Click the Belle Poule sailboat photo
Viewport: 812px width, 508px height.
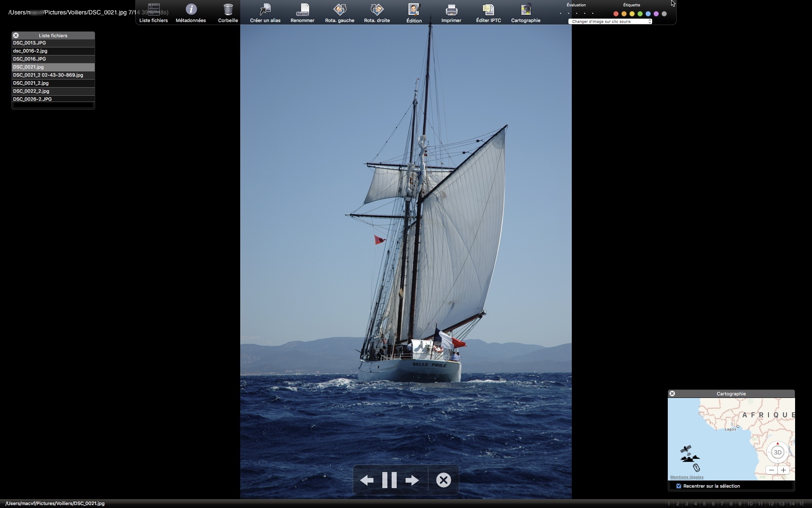pos(406,262)
